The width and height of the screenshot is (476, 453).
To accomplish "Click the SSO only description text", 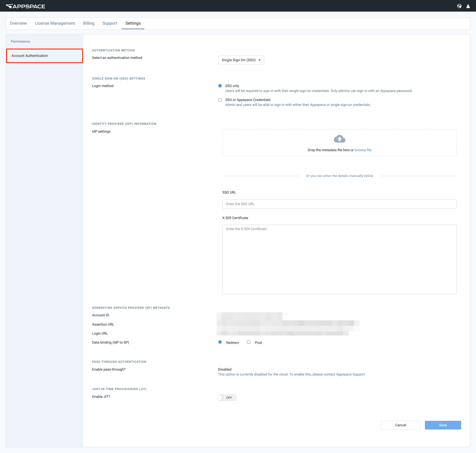I will tap(319, 91).
